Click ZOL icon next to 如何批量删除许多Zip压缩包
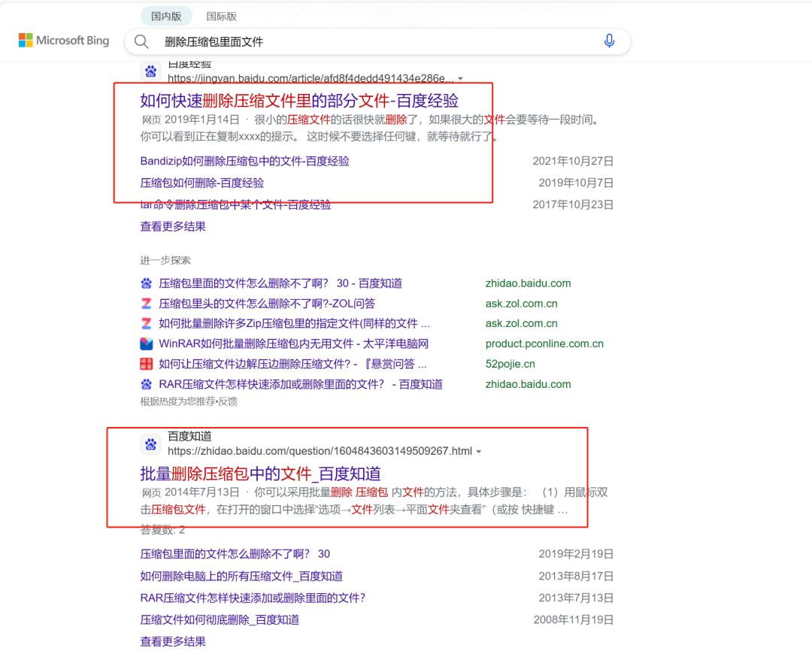 coord(147,323)
